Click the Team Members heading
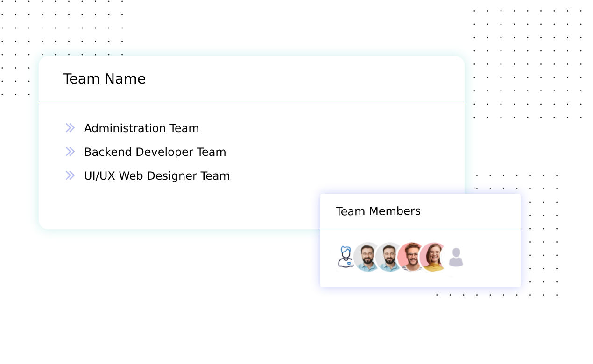The height and width of the screenshot is (364, 593). (378, 211)
